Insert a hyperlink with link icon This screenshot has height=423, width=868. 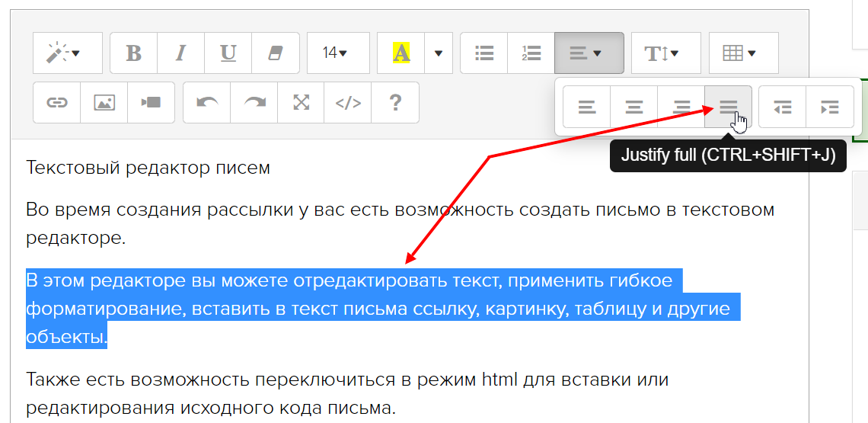point(57,103)
